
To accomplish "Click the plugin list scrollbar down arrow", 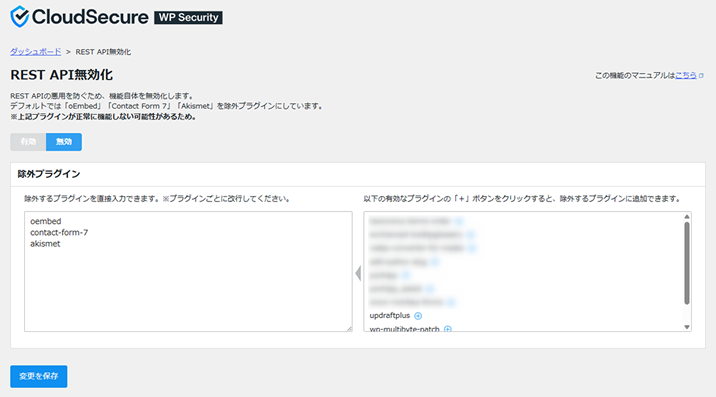I will click(687, 327).
